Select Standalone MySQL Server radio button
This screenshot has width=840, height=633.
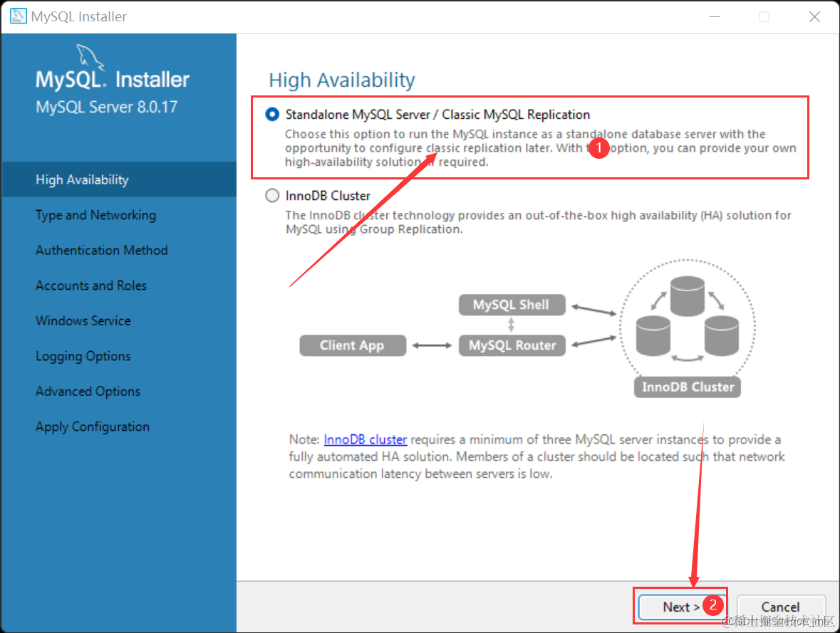click(x=272, y=114)
